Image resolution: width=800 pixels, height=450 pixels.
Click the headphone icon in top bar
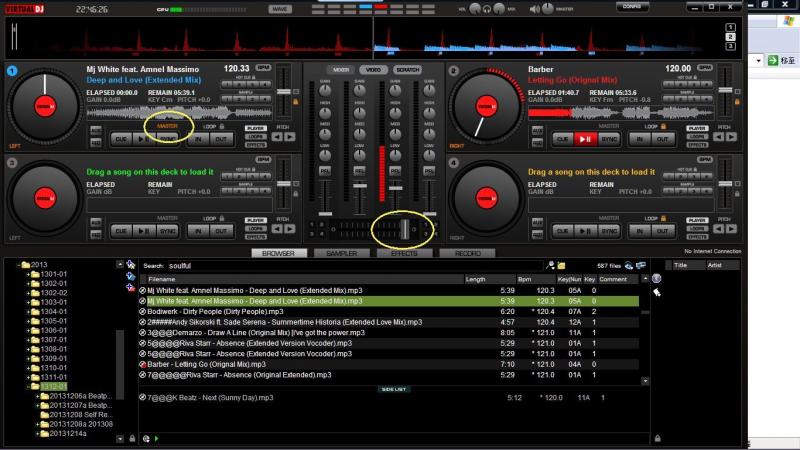pyautogui.click(x=487, y=8)
